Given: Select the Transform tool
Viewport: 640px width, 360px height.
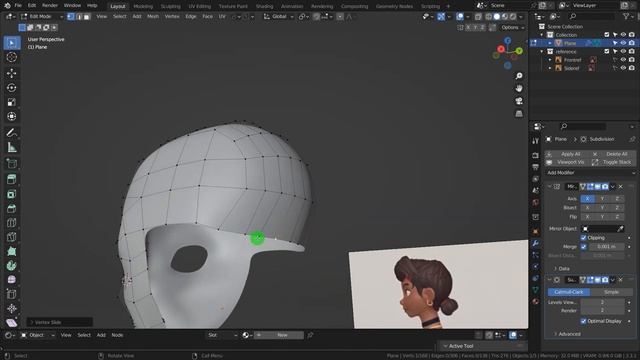Looking at the screenshot, I should point(11,117).
